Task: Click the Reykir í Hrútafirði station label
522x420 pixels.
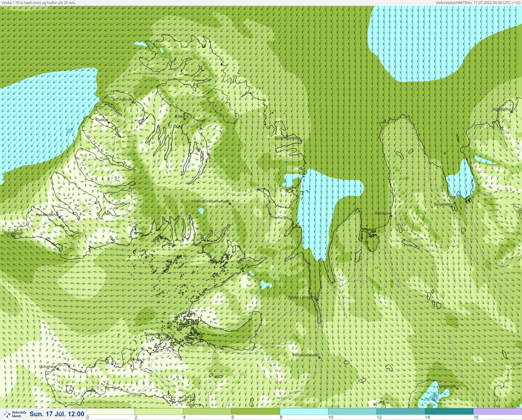Action: 302,297
